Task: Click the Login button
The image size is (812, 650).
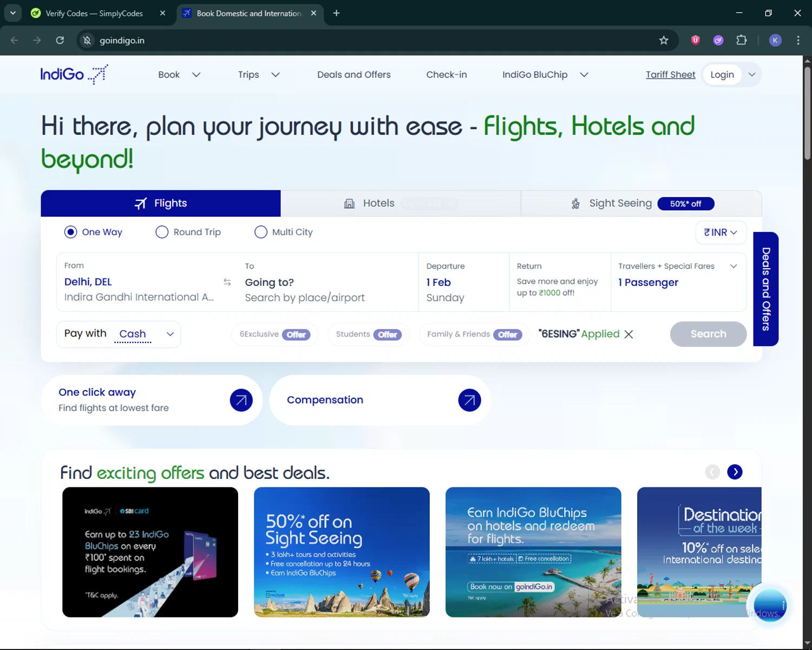Action: click(x=722, y=75)
